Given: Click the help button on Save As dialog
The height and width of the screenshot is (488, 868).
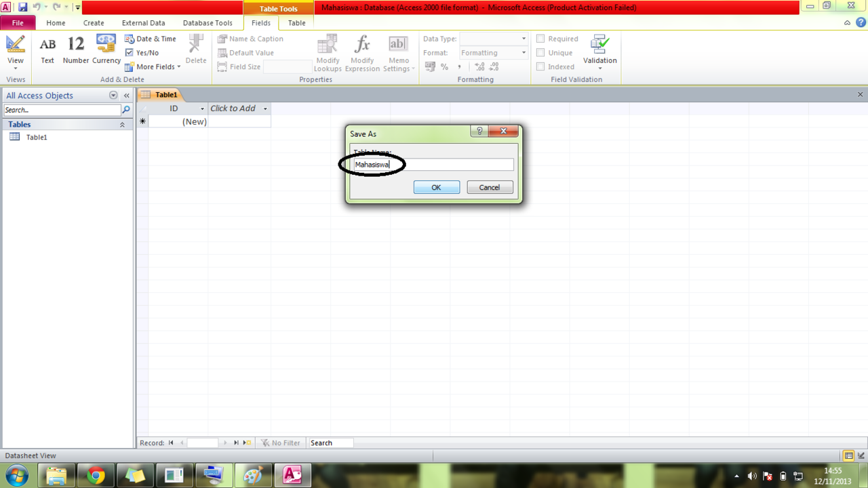Looking at the screenshot, I should click(479, 131).
